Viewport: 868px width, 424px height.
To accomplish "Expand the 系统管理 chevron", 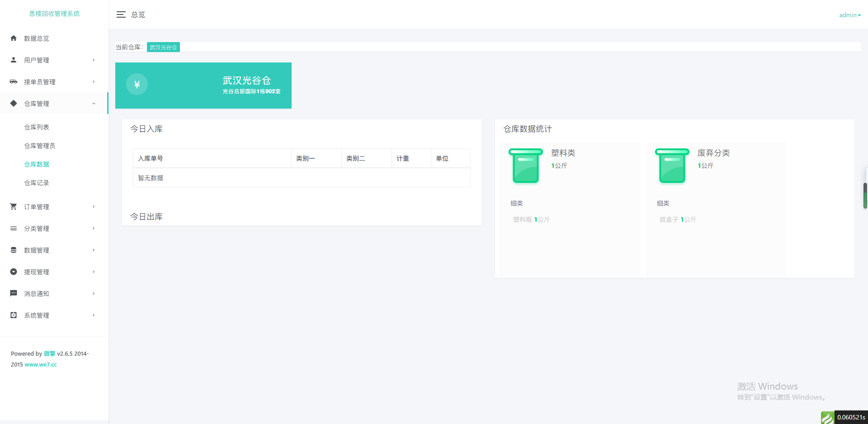I will click(x=94, y=315).
